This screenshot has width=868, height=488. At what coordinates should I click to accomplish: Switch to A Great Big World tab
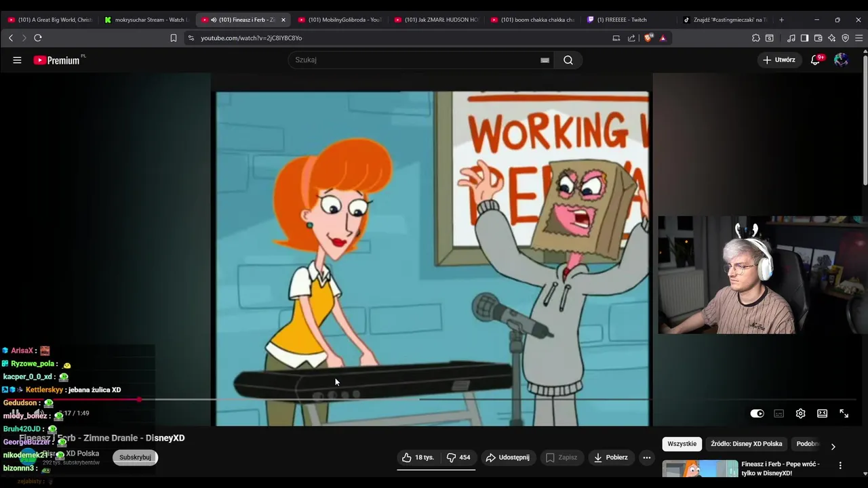(50, 20)
